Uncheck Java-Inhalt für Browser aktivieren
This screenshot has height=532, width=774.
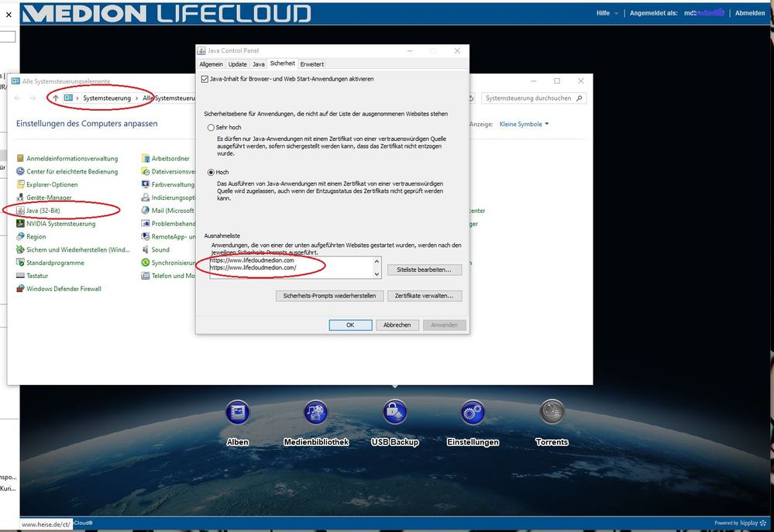(x=206, y=80)
